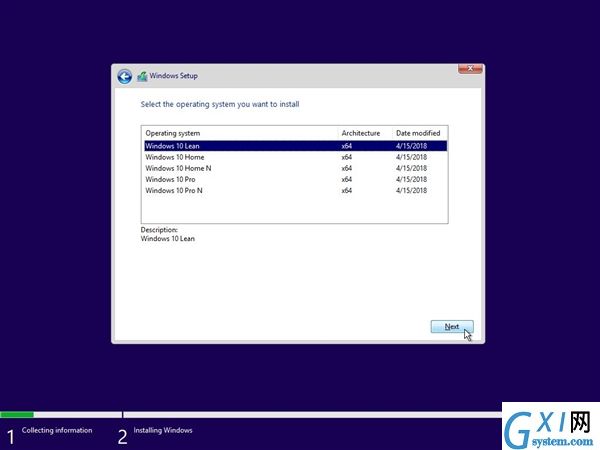Pick Windows 10 Pro from the list
The height and width of the screenshot is (450, 600).
(295, 179)
